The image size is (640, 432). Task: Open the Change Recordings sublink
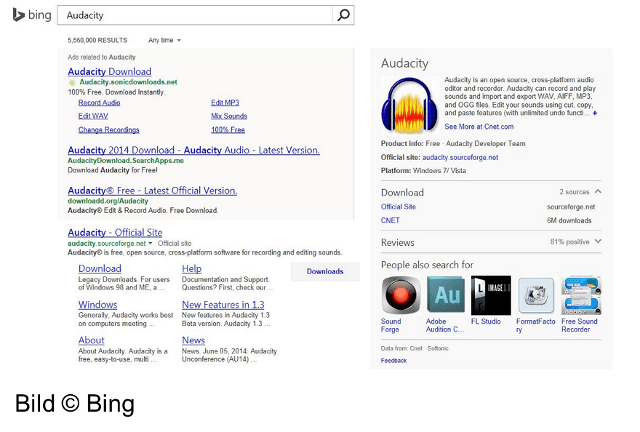[x=109, y=130]
